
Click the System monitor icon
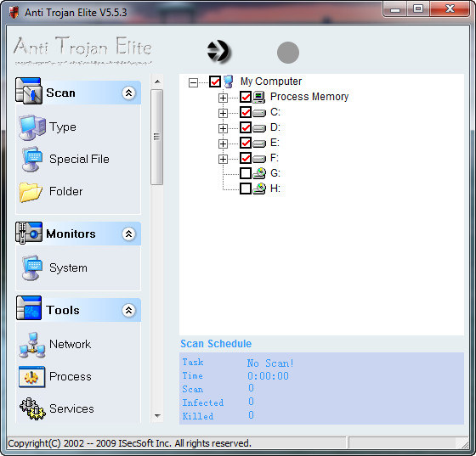(x=32, y=267)
